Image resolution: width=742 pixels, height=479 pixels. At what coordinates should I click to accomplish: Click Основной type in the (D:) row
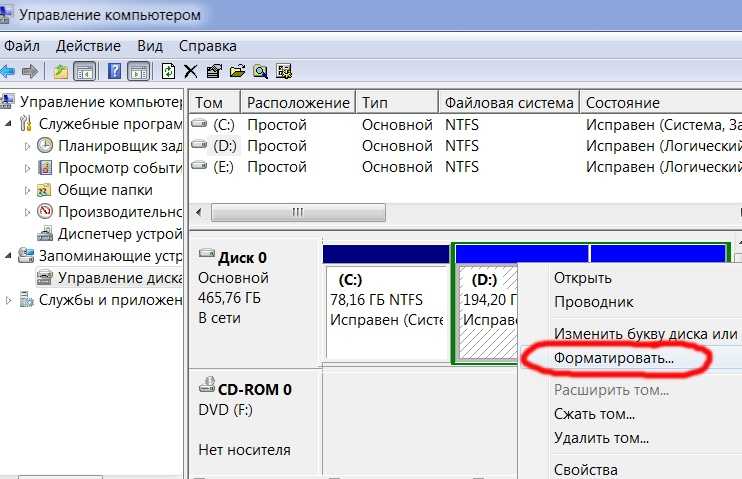397,146
